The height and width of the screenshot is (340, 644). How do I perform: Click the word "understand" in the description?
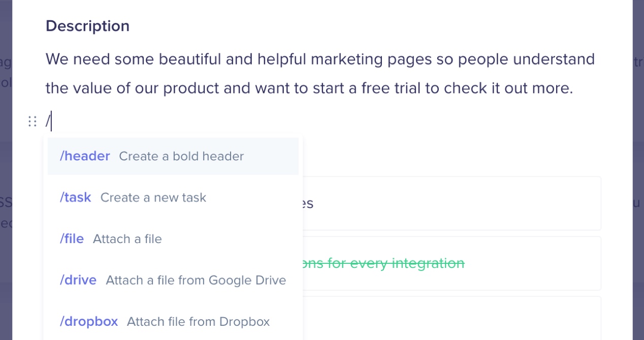pyautogui.click(x=554, y=60)
